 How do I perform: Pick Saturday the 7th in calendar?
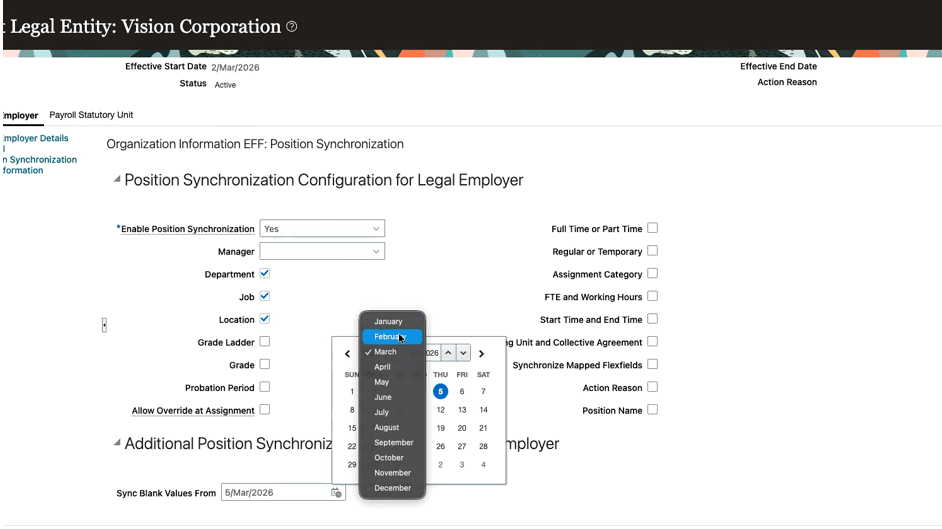[484, 391]
